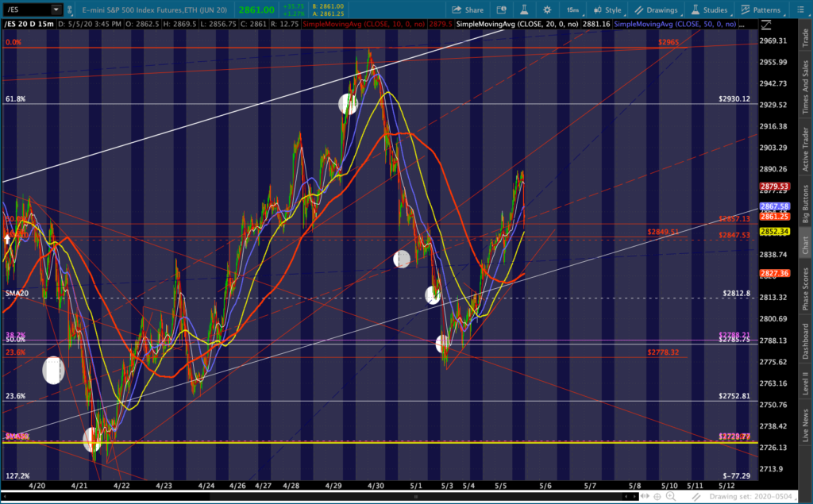Click the white marker near 4/29 peak
The image size is (813, 504).
coord(348,104)
